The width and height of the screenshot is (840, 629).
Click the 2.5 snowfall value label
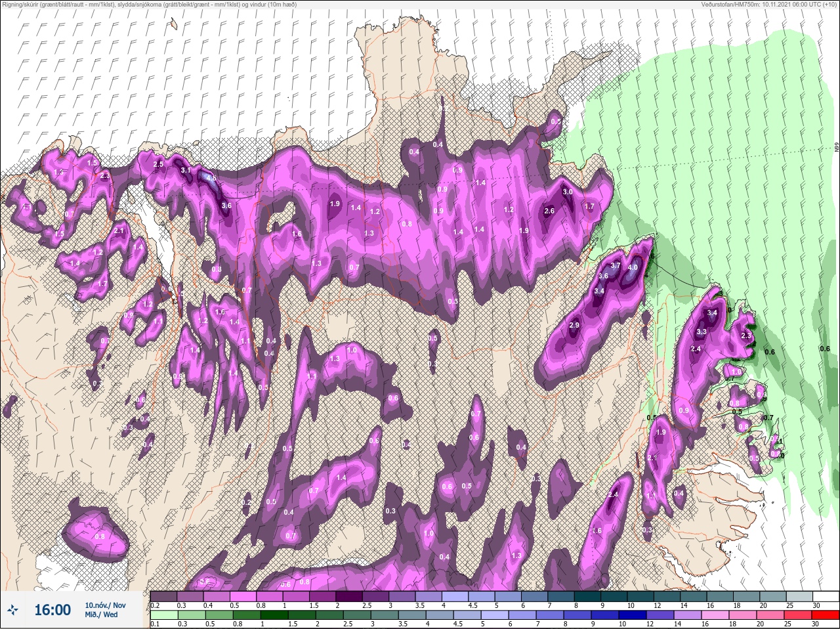tap(158, 164)
